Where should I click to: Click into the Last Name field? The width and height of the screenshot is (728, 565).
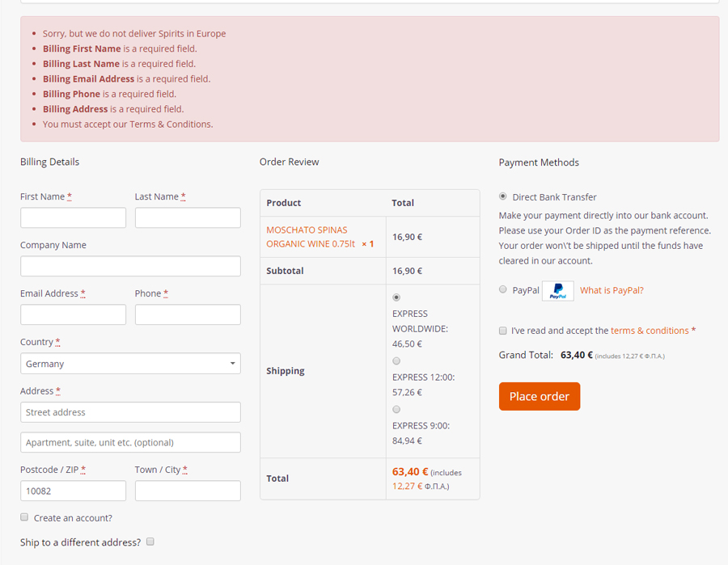[x=188, y=218]
